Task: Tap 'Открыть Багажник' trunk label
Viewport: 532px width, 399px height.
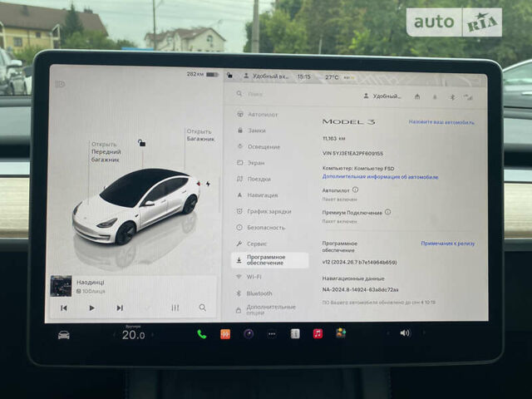Action: (x=200, y=135)
